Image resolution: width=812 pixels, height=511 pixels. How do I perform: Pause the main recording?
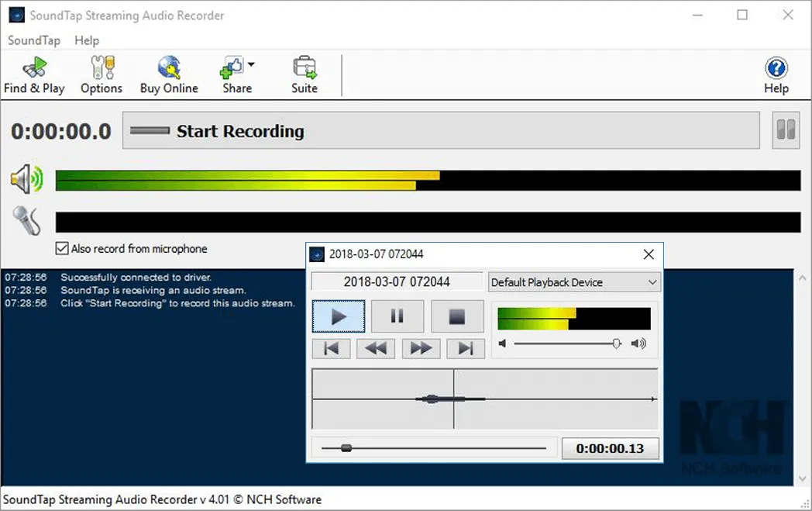[786, 130]
